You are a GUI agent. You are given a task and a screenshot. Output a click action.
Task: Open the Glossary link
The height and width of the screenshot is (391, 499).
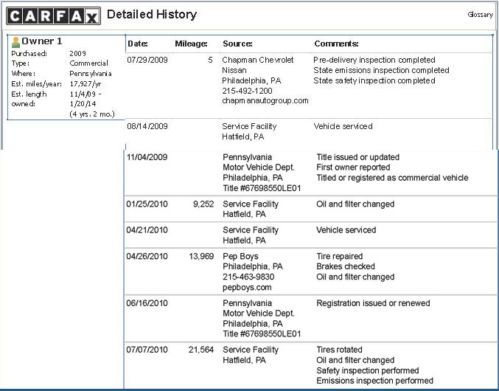480,14
